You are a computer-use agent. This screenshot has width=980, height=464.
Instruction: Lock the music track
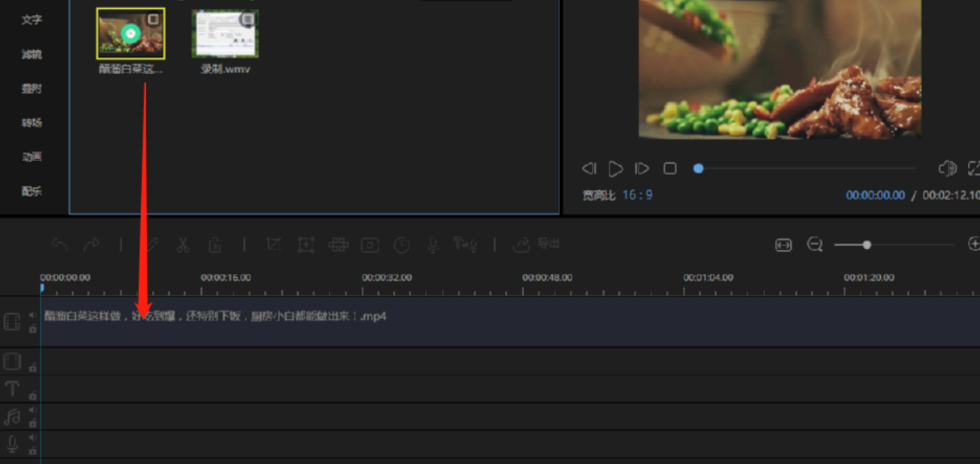(32, 423)
